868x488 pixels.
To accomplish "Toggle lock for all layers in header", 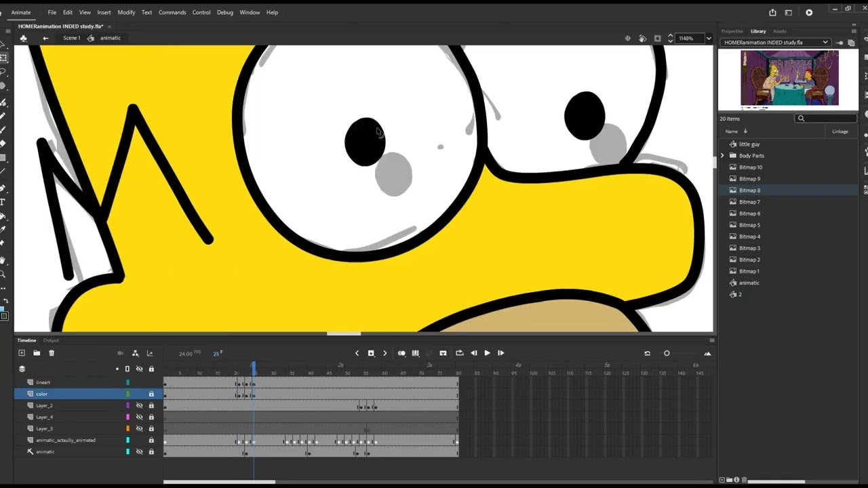I will pos(151,369).
